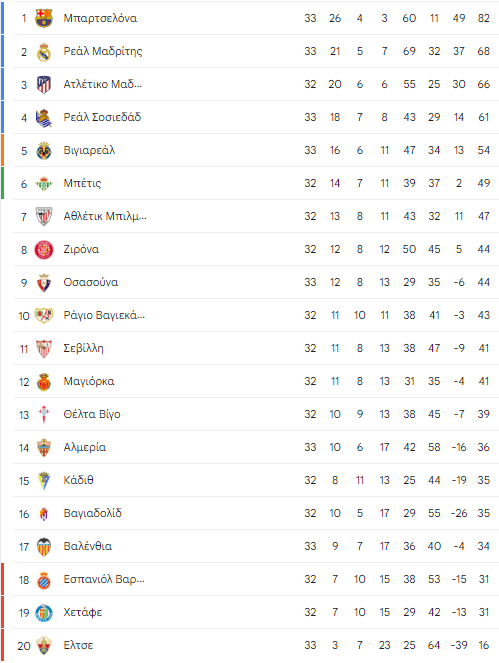Open the Σεβίλλη team link
Image resolution: width=499 pixels, height=663 pixels.
point(83,348)
